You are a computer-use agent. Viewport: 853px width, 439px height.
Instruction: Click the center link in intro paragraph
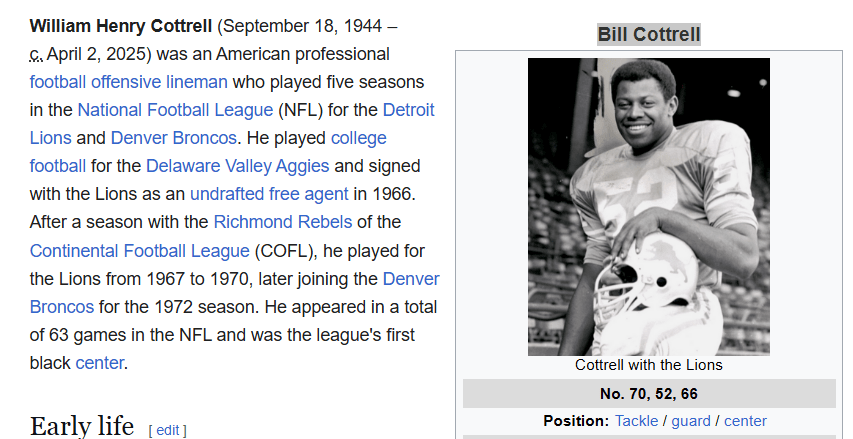tap(100, 363)
